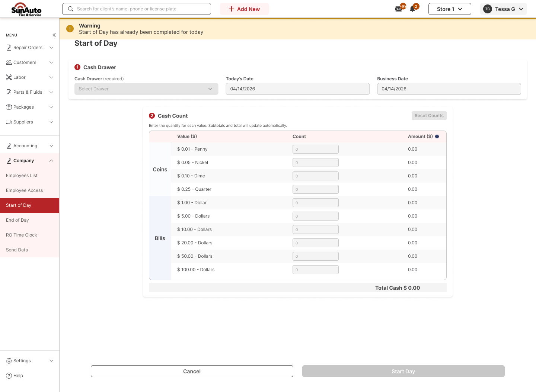Click the plus icon in Add New
Screen dimensions: 536x392
coord(232,9)
